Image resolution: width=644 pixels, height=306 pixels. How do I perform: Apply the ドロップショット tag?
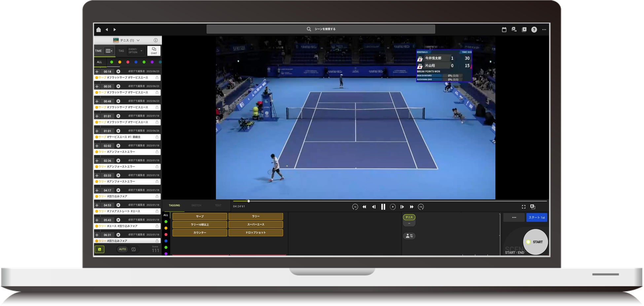[x=256, y=233]
